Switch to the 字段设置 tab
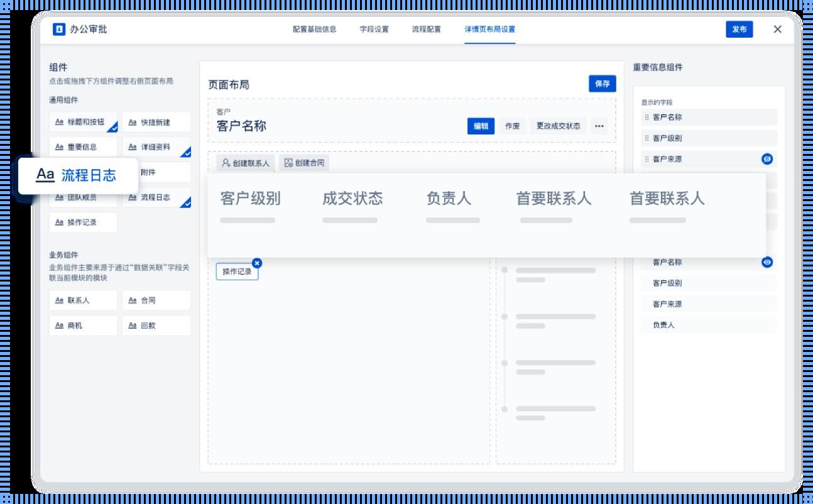The image size is (813, 504). [x=374, y=30]
